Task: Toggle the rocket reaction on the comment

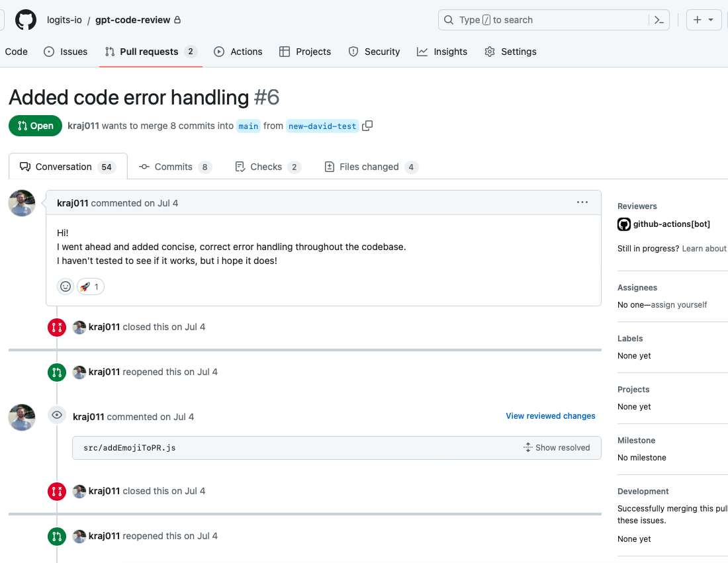Action: coord(91,286)
